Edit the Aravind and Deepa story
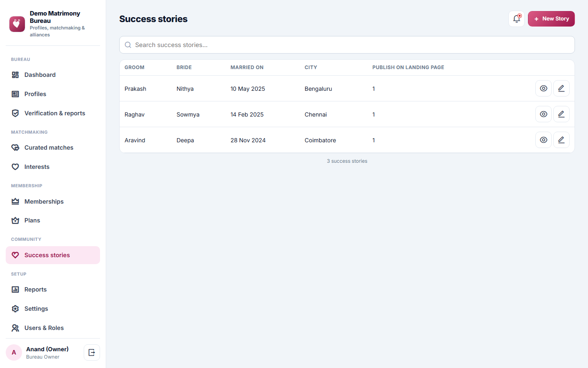The height and width of the screenshot is (368, 588). click(x=561, y=140)
